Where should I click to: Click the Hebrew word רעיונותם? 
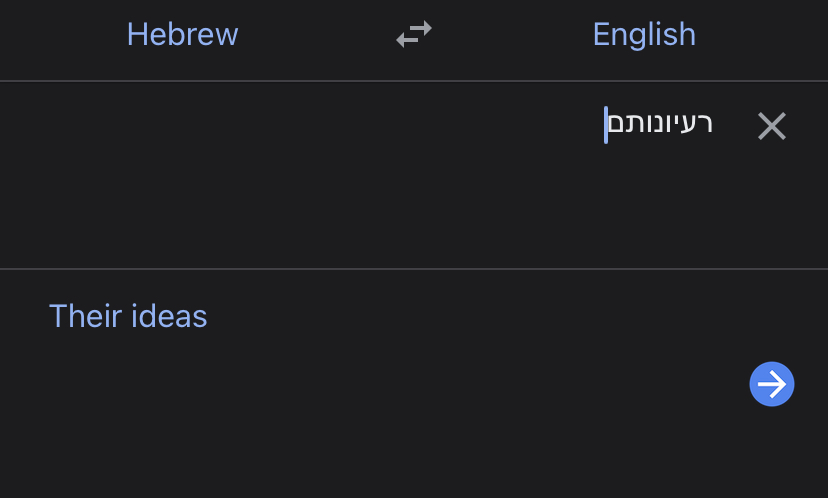(x=660, y=125)
